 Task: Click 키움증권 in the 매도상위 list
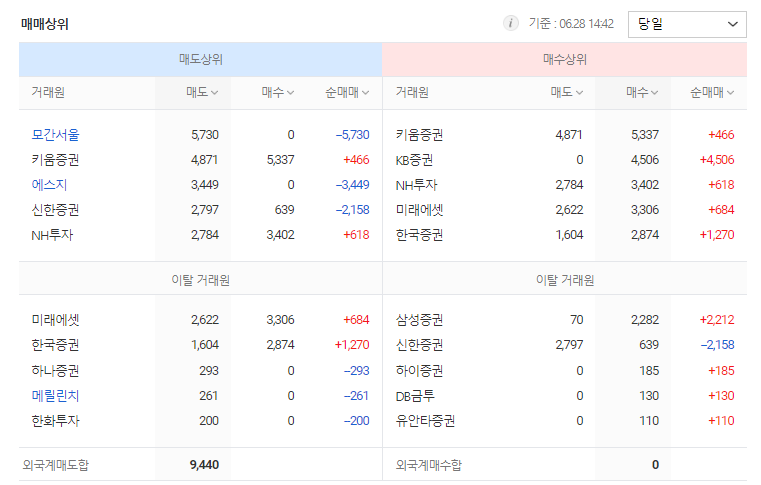55,160
